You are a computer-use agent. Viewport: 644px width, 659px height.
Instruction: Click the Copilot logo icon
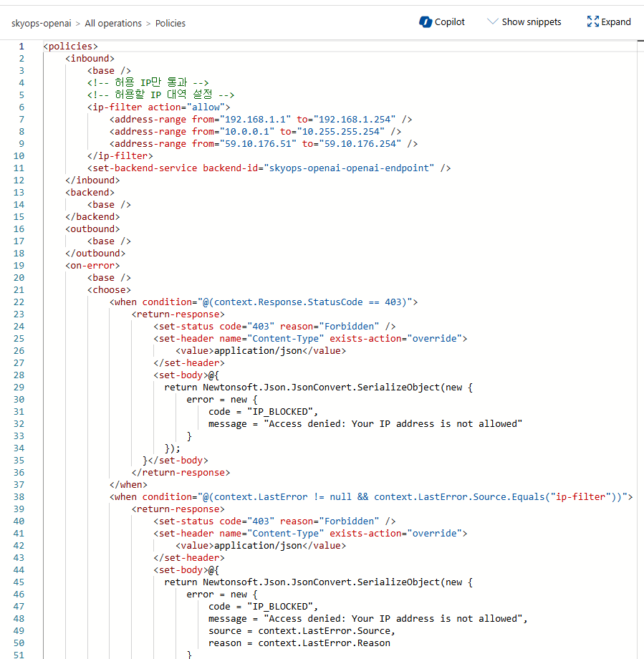426,22
